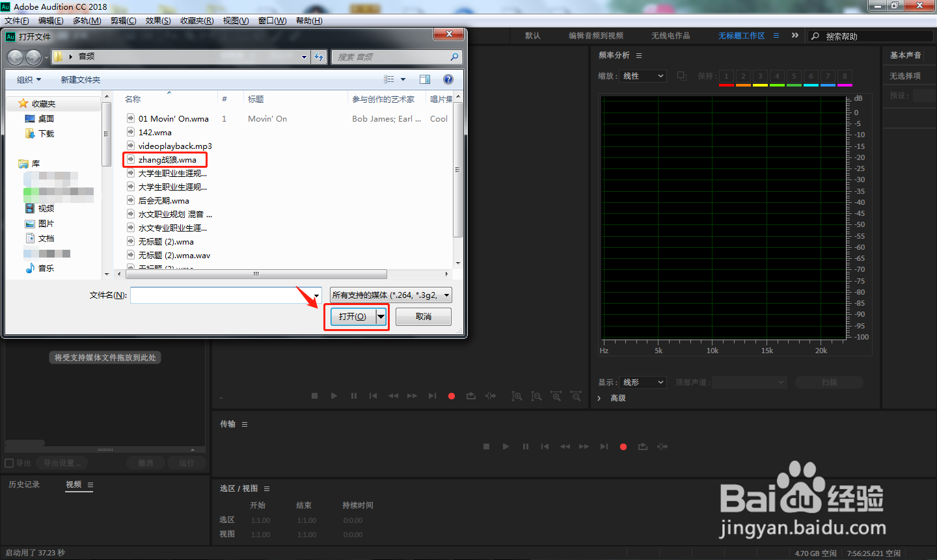
Task: Switch to the 历史记录 tab
Action: (24, 485)
